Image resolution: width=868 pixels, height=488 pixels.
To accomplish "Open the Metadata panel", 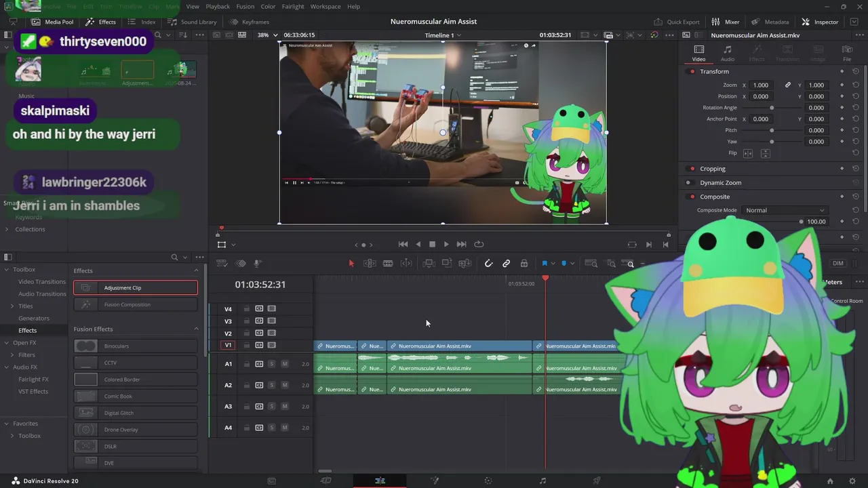I will pos(770,22).
